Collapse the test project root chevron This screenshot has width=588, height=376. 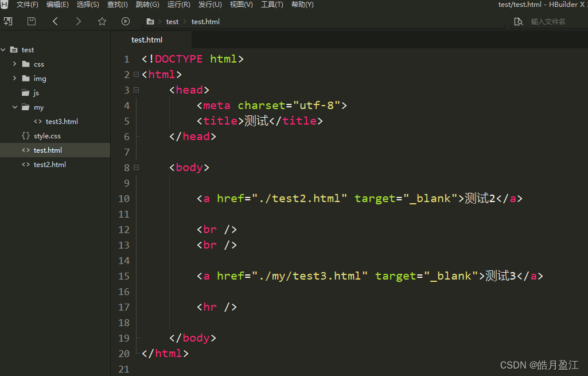point(3,49)
